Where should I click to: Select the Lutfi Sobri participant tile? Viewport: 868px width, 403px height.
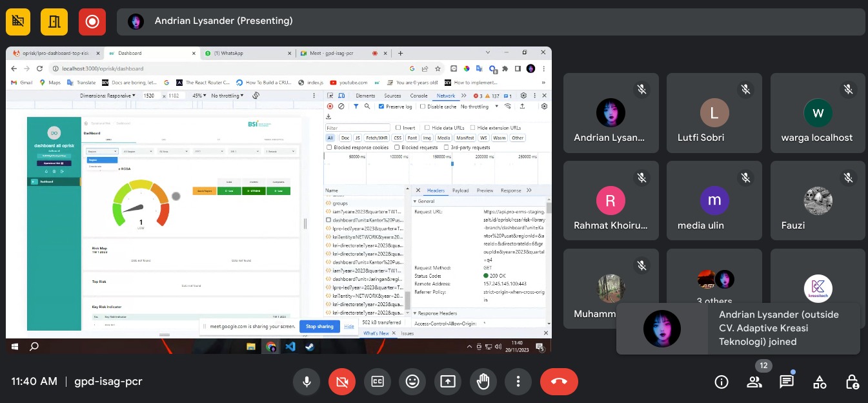714,113
